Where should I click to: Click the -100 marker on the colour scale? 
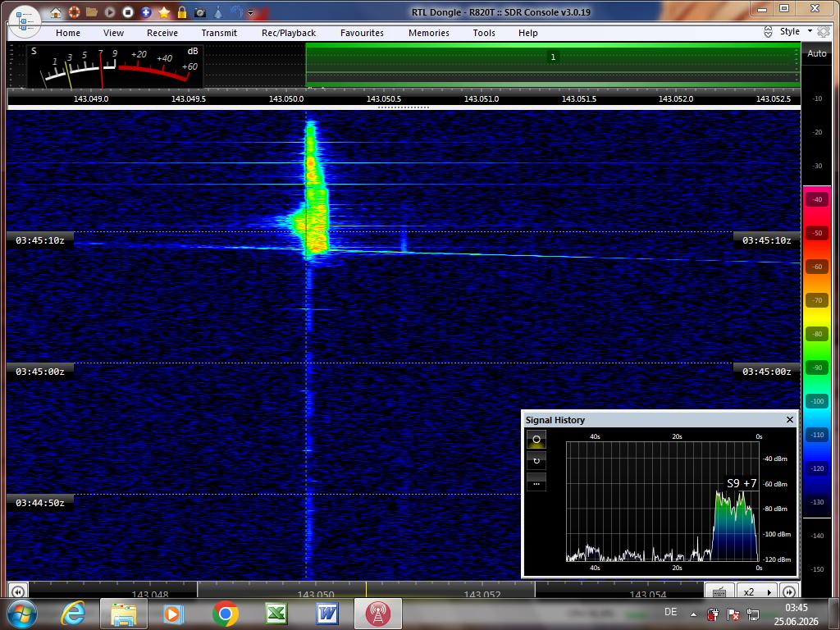pos(817,401)
